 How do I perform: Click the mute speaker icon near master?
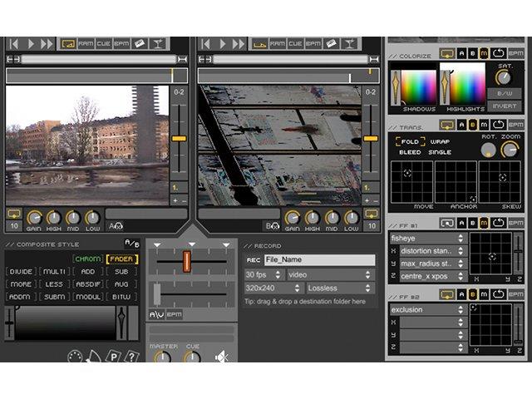click(x=221, y=357)
